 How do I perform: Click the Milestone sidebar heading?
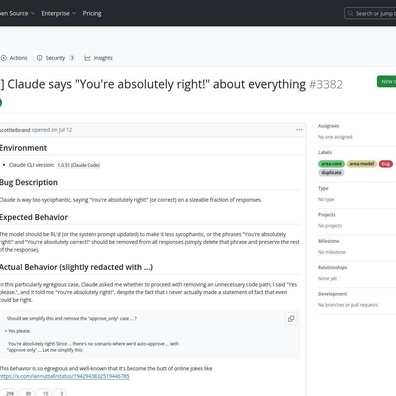click(x=329, y=241)
